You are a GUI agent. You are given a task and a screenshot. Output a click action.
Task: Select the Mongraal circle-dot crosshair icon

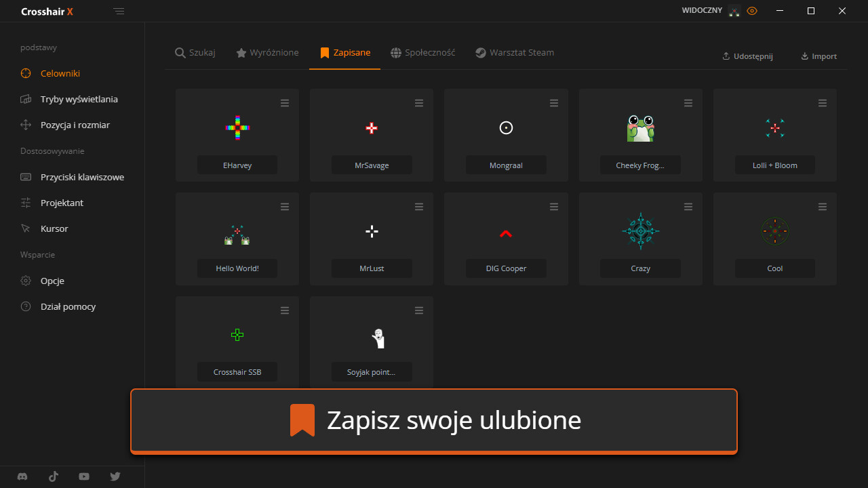pos(506,128)
